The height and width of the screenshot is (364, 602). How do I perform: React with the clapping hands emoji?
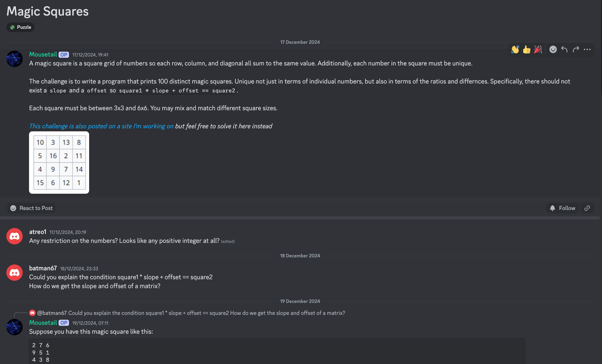(x=515, y=49)
